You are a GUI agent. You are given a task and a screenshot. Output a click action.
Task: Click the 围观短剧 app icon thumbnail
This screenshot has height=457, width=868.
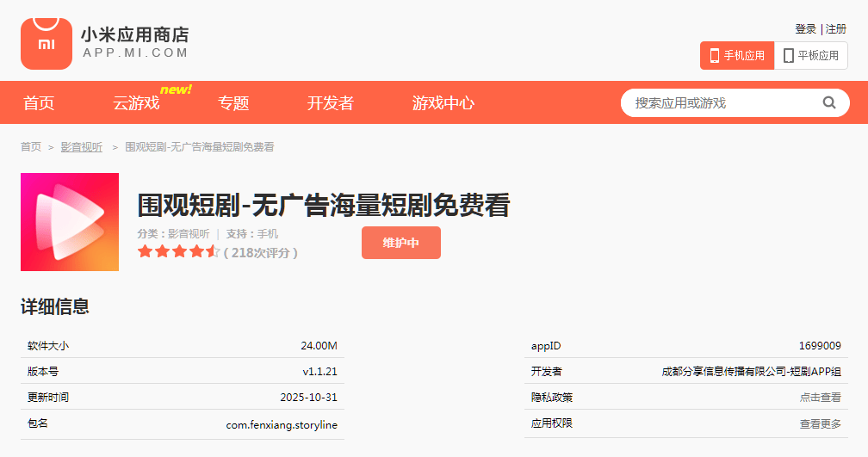click(x=70, y=222)
